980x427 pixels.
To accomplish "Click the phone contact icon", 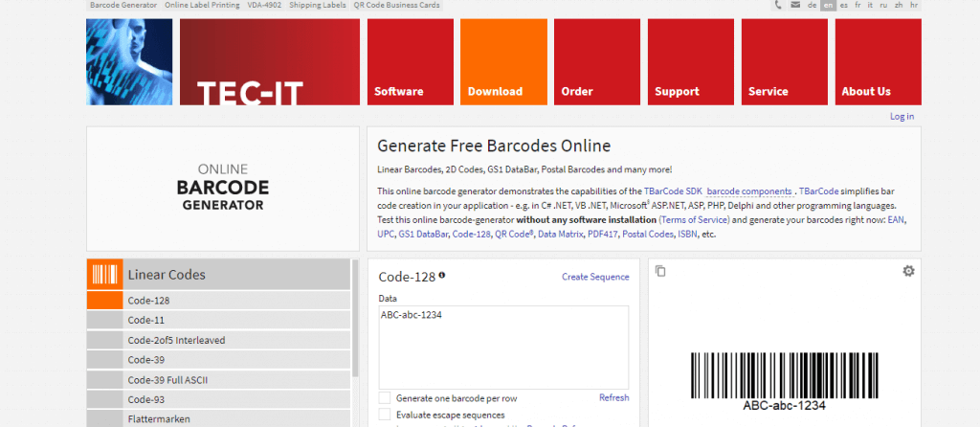I will click(x=778, y=5).
